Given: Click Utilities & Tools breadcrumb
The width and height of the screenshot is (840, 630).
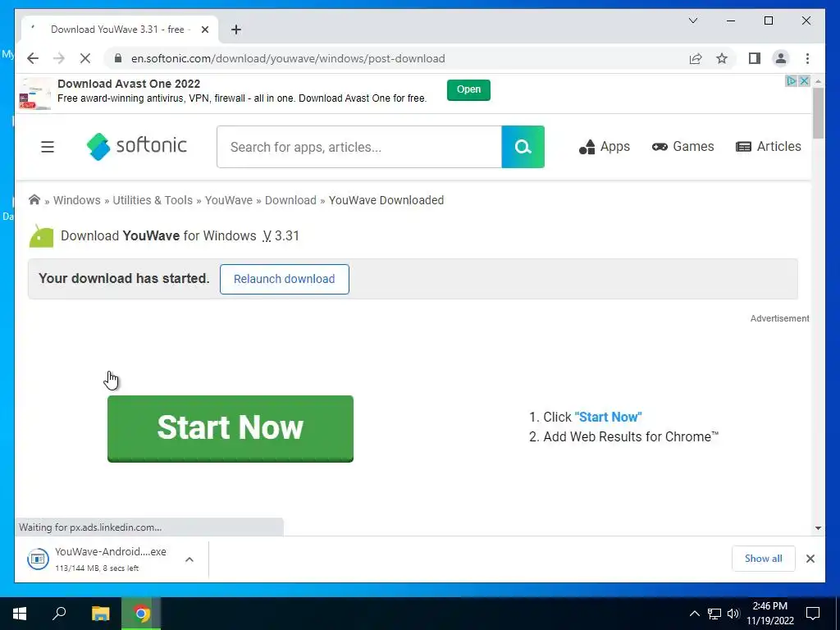Looking at the screenshot, I should [153, 200].
